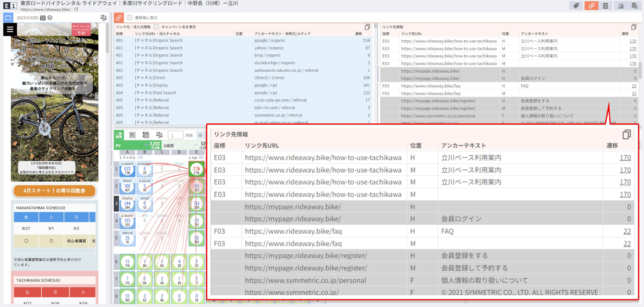644x307 pixels.
Task: Select the circle node 12 over 102 in row 8
Action: pos(128,297)
